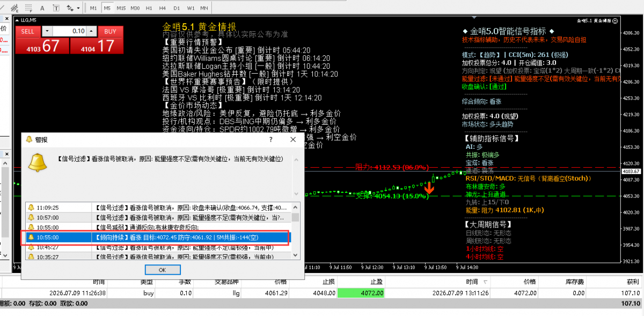
Task: Switch chart to M1 timeframe
Action: (x=93, y=8)
